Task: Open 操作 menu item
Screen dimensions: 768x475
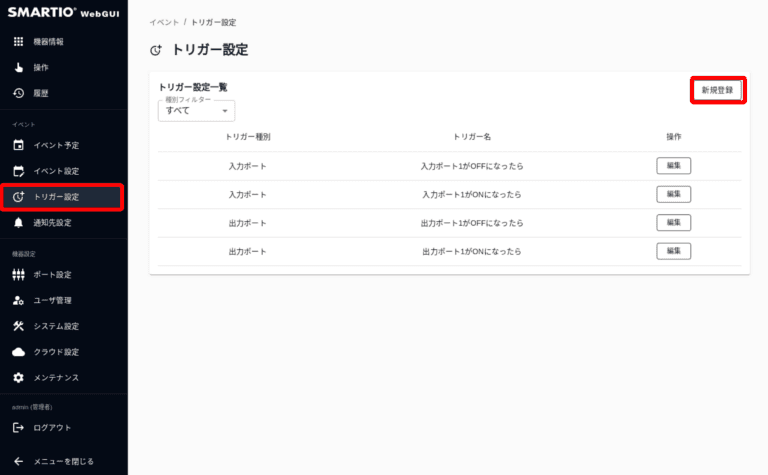Action: tap(64, 68)
